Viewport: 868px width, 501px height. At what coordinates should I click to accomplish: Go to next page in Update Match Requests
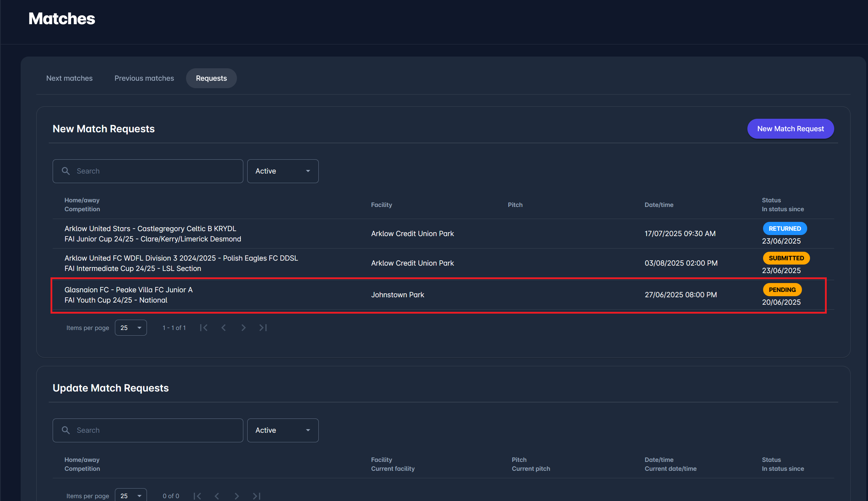click(x=237, y=496)
